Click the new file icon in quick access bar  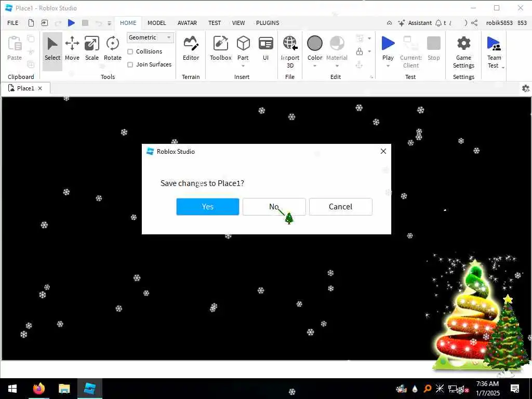click(31, 23)
